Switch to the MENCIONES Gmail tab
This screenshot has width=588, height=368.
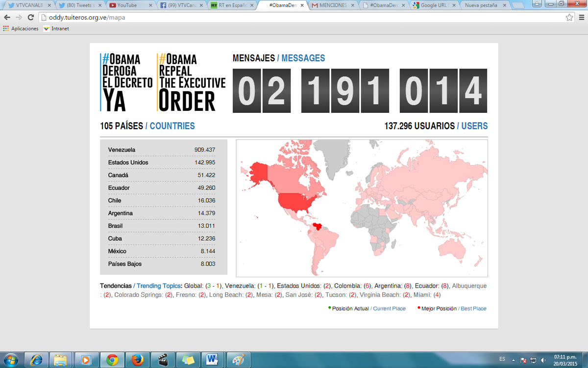(x=332, y=5)
